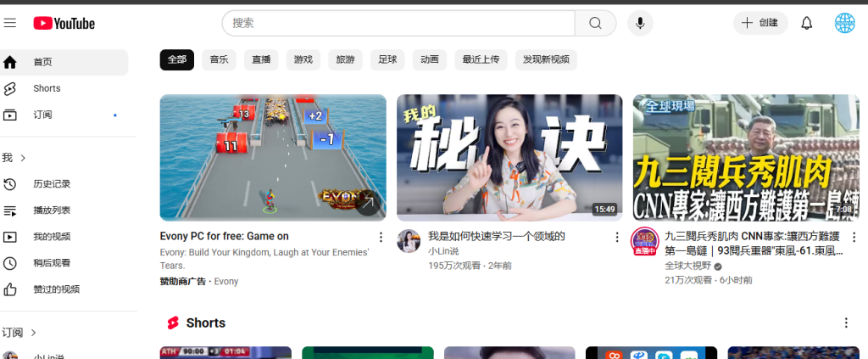Screen dimensions: 868x359
Task: Click the 创建 button
Action: point(759,23)
